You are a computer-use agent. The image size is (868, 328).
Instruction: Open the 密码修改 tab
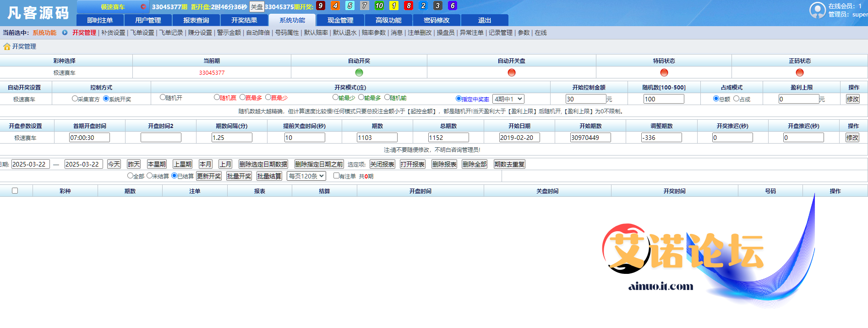coord(437,20)
